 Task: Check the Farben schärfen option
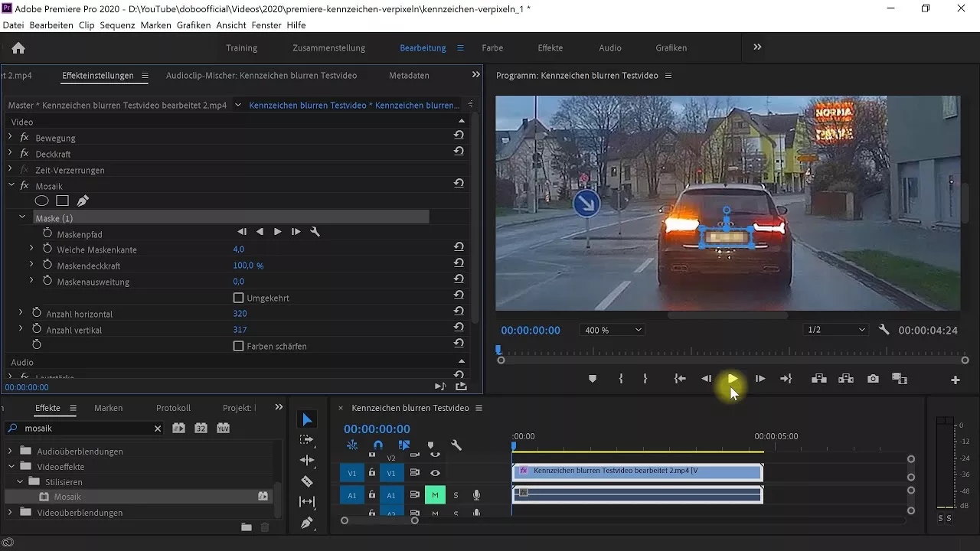pyautogui.click(x=240, y=345)
